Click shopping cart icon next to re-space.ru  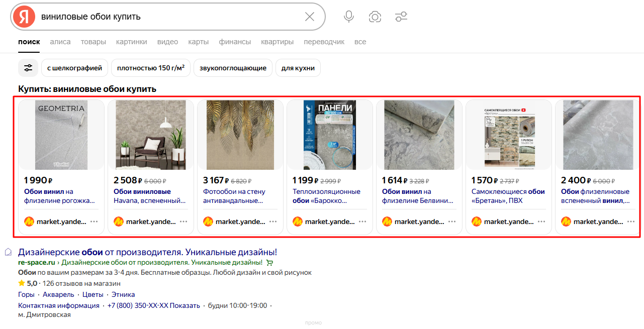(x=269, y=263)
